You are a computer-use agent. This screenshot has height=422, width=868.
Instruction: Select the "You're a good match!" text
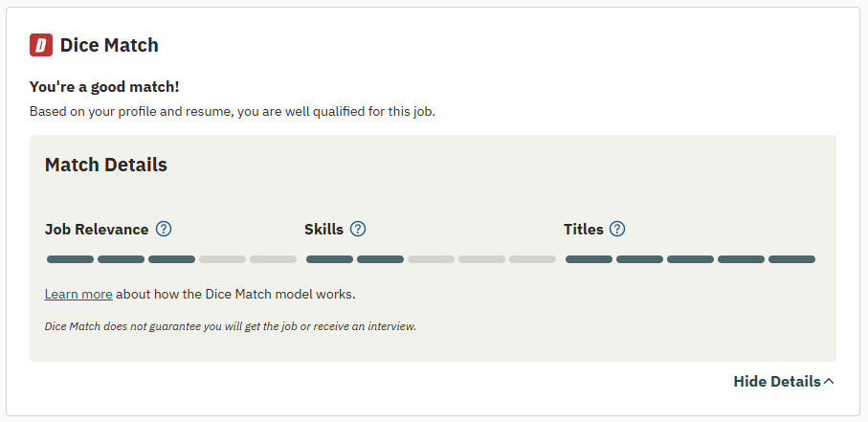(104, 87)
